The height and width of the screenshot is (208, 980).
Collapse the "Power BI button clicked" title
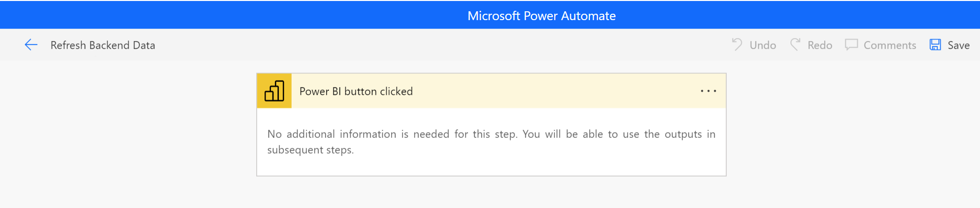[x=356, y=91]
